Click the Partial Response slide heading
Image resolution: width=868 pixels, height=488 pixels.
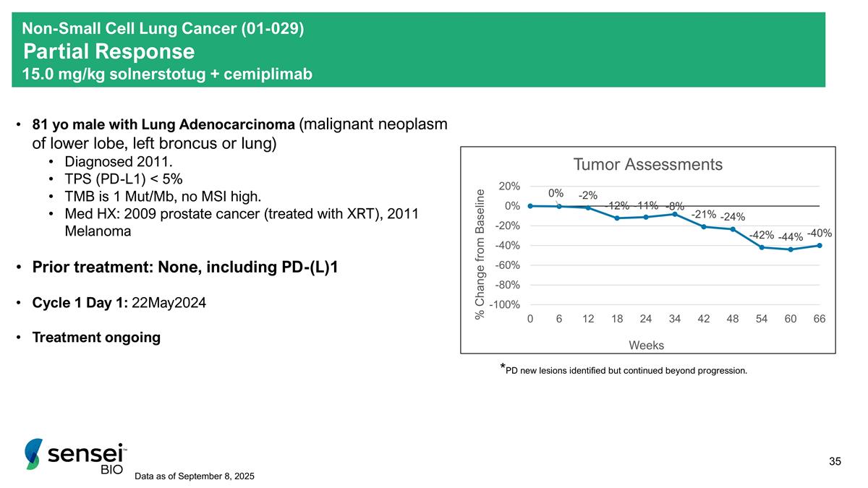(109, 52)
